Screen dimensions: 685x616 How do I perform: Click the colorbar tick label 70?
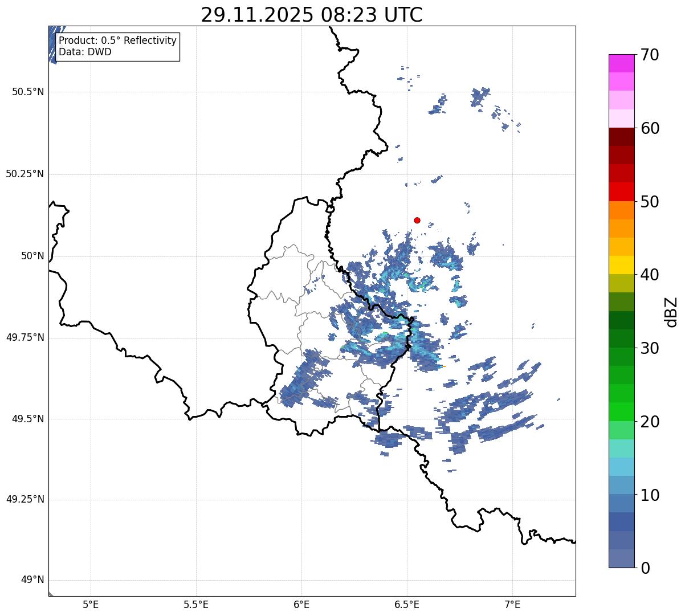pos(650,55)
